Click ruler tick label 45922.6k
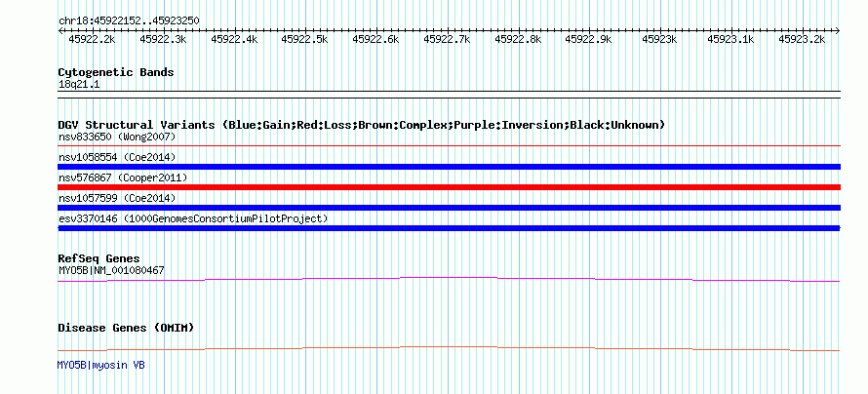Image resolution: width=868 pixels, height=394 pixels. tap(375, 39)
